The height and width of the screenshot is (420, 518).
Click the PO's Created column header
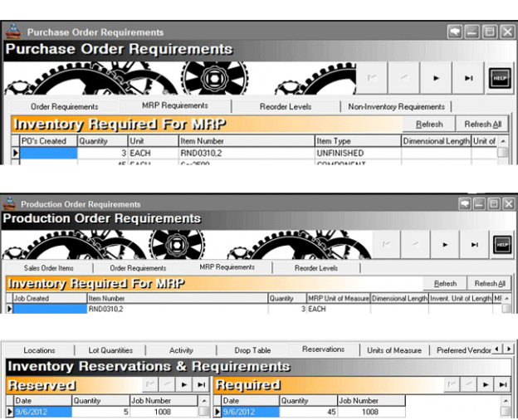[48, 141]
